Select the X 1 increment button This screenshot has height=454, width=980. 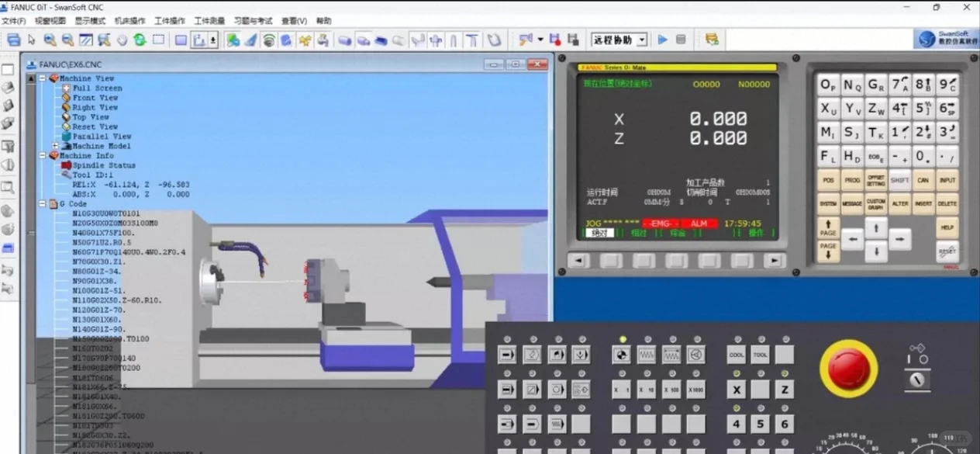pos(622,390)
